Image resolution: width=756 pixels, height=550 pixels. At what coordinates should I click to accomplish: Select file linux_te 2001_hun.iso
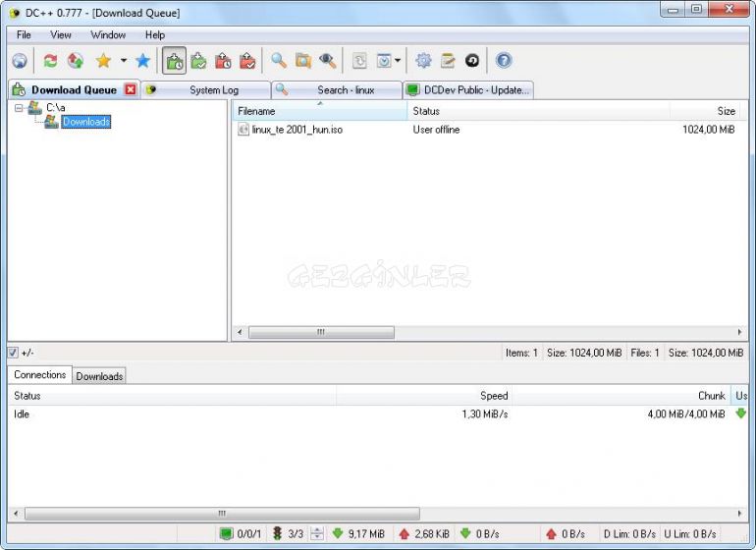[297, 130]
